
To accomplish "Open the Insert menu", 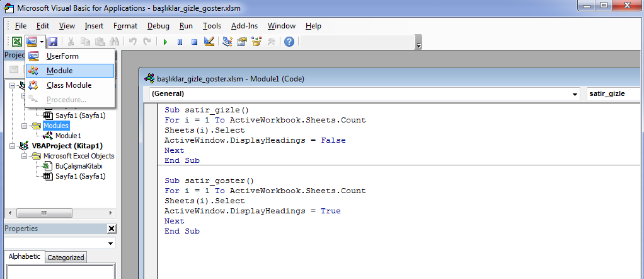I will pyautogui.click(x=94, y=26).
